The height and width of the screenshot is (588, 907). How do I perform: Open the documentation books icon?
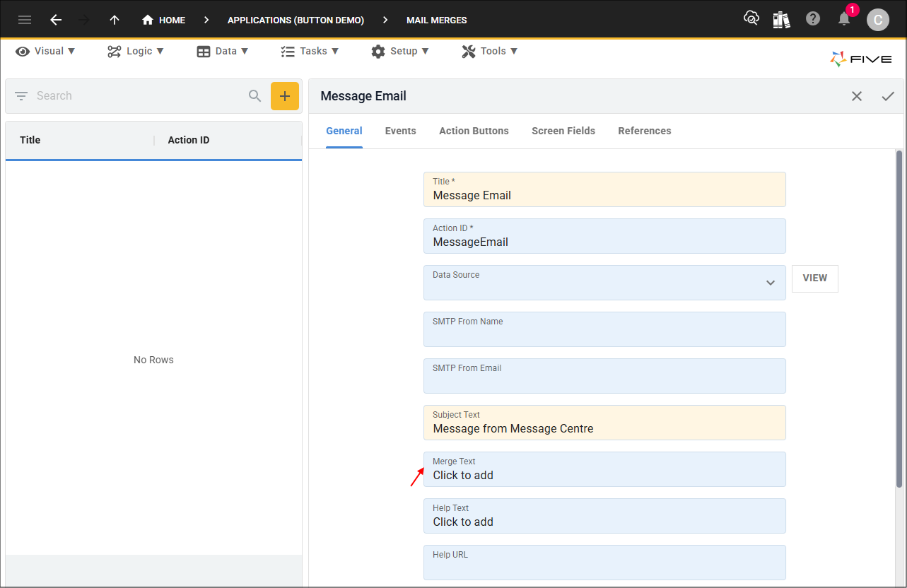pyautogui.click(x=781, y=19)
